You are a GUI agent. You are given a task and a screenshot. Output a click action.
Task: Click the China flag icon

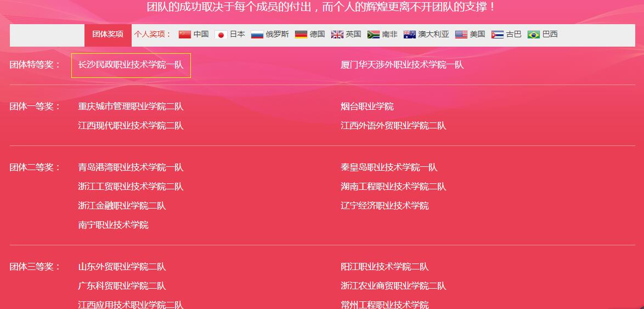pos(185,35)
